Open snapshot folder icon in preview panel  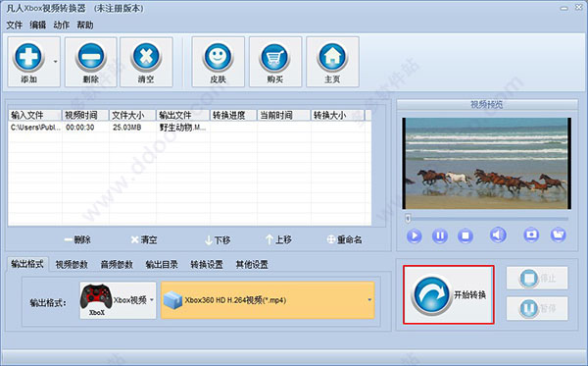point(558,235)
